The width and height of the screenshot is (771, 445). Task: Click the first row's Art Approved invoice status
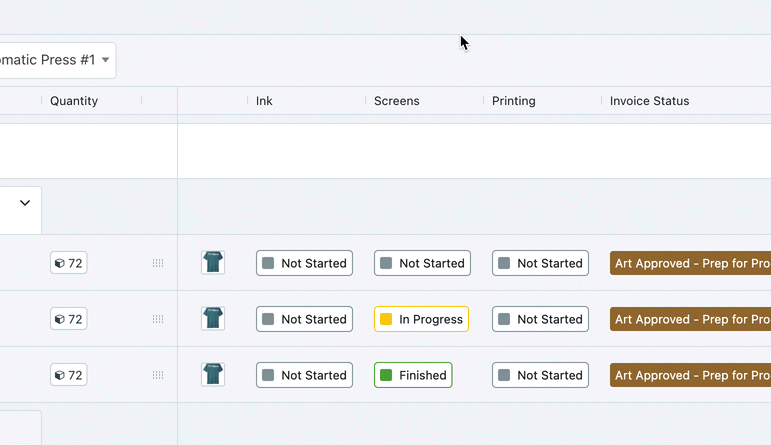[x=690, y=263]
